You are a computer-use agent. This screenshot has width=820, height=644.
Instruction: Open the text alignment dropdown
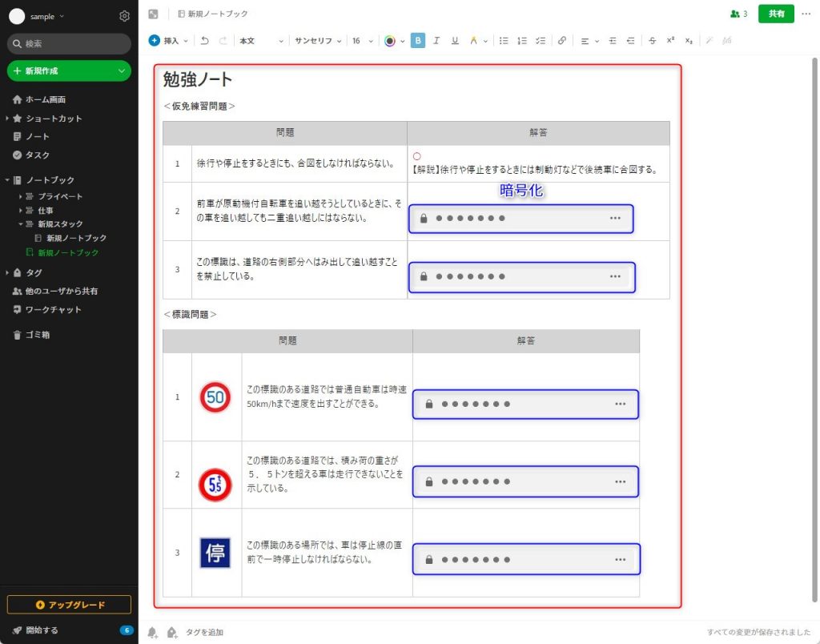pos(589,41)
